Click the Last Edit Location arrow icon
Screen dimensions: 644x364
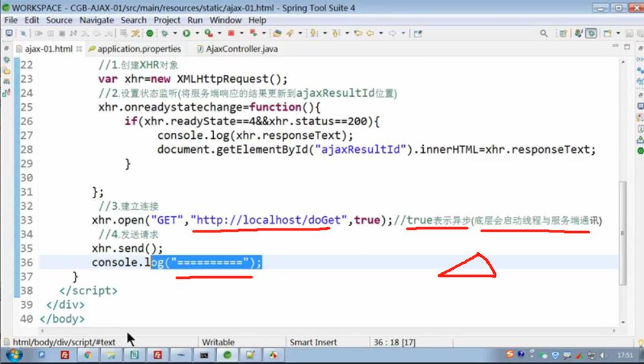(x=358, y=34)
